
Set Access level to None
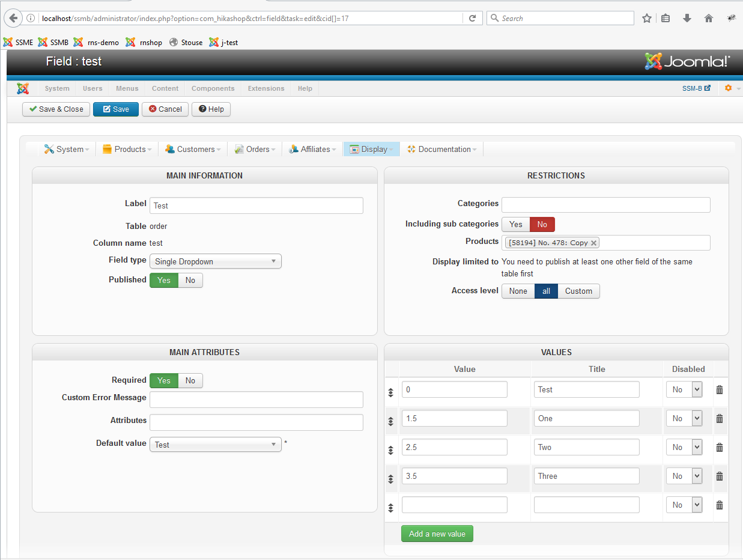pyautogui.click(x=518, y=291)
